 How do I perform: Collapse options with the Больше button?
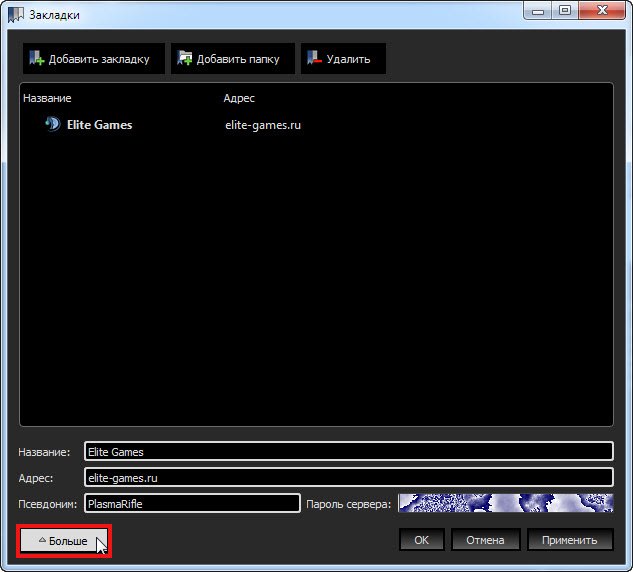(64, 541)
